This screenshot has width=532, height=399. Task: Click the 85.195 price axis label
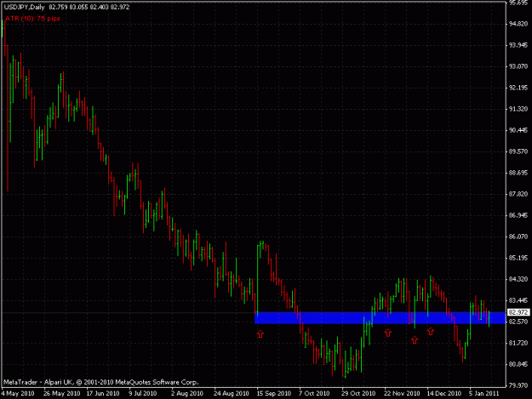point(518,259)
